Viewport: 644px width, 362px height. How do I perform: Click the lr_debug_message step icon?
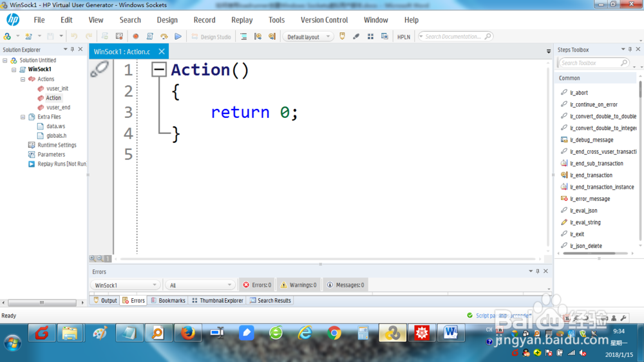pyautogui.click(x=564, y=140)
